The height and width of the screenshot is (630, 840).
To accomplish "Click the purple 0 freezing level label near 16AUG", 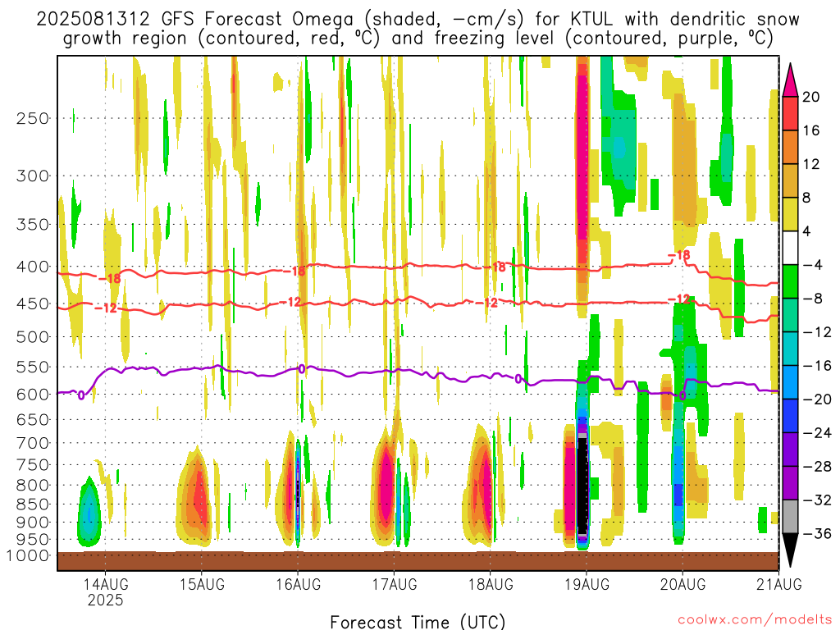I will coord(302,368).
